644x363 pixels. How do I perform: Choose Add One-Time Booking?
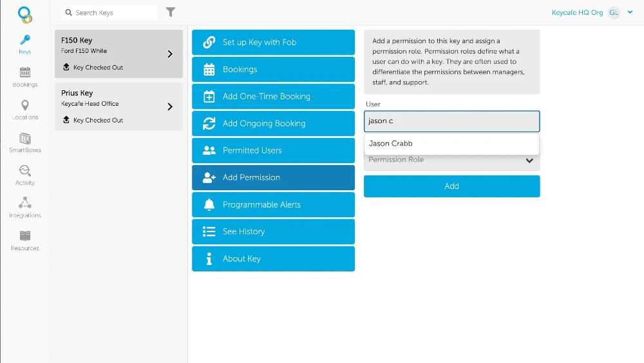[x=273, y=97]
